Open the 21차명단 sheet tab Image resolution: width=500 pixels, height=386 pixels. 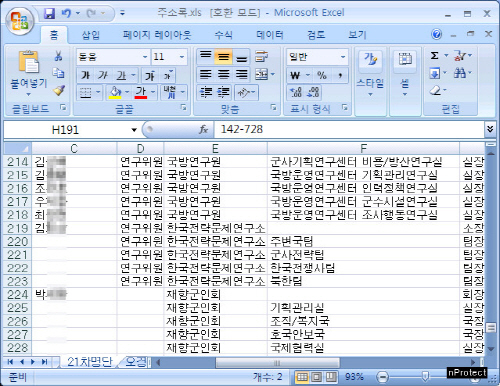[x=89, y=362]
